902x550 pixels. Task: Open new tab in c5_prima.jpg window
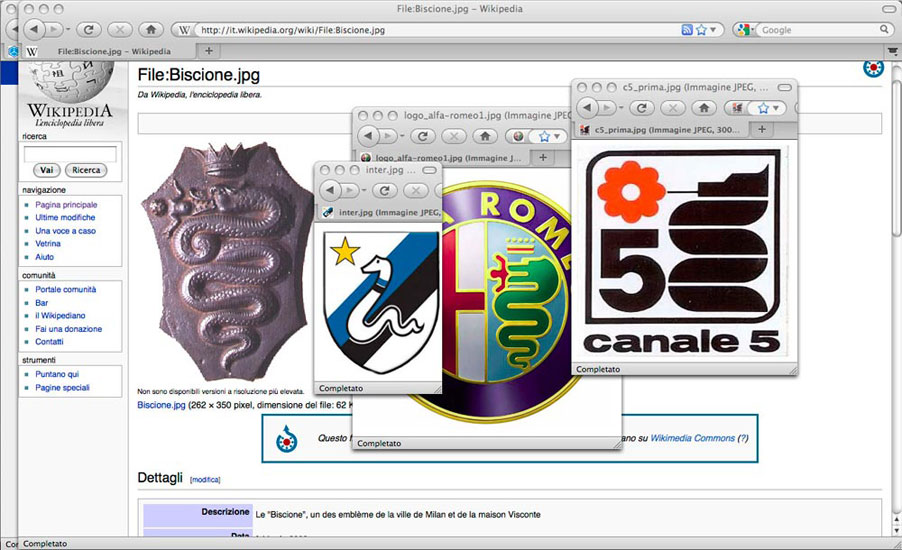[762, 129]
